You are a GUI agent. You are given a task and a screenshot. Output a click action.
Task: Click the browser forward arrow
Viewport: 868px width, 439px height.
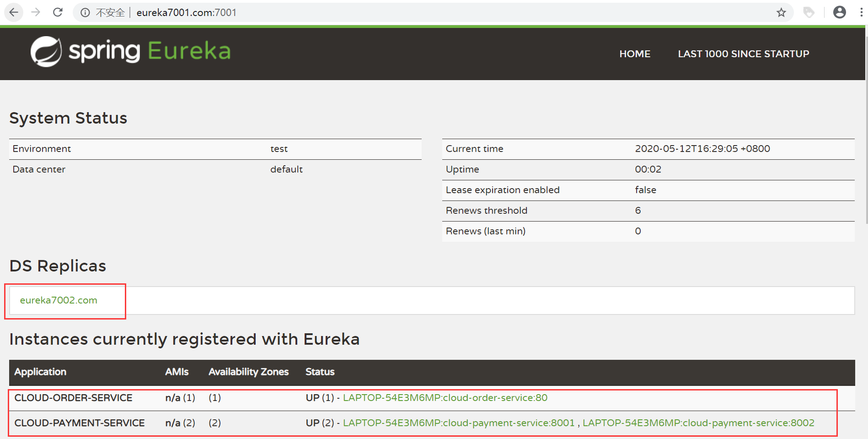[36, 12]
